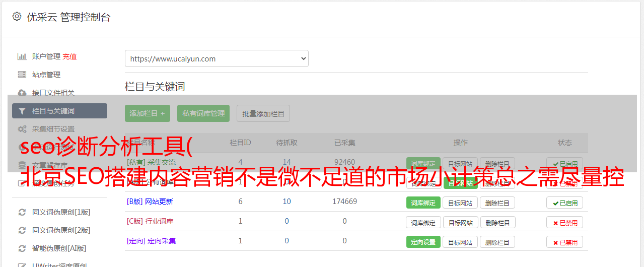Click the 栏目ID column header

[240, 143]
